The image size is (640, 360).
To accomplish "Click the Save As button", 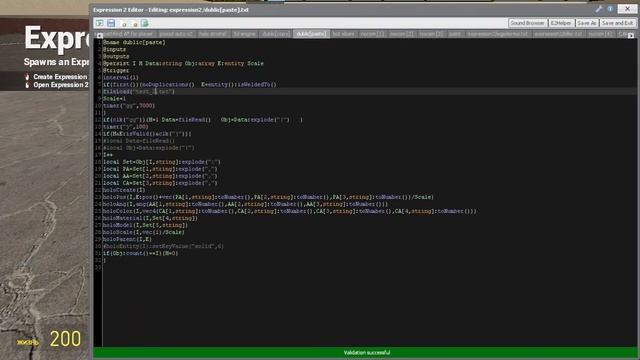I will tap(587, 23).
